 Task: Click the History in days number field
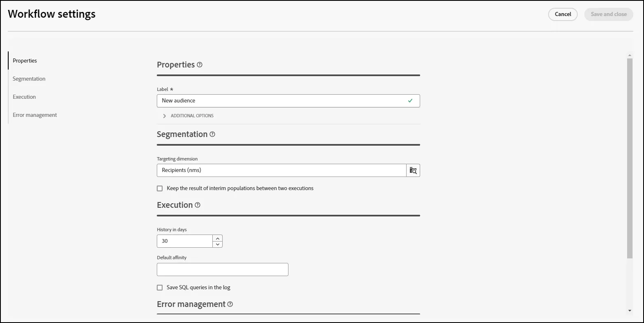tap(185, 241)
